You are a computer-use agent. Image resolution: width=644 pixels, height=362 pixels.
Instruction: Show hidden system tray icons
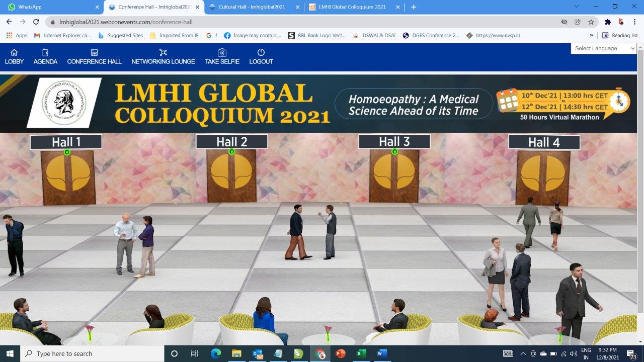click(x=523, y=353)
